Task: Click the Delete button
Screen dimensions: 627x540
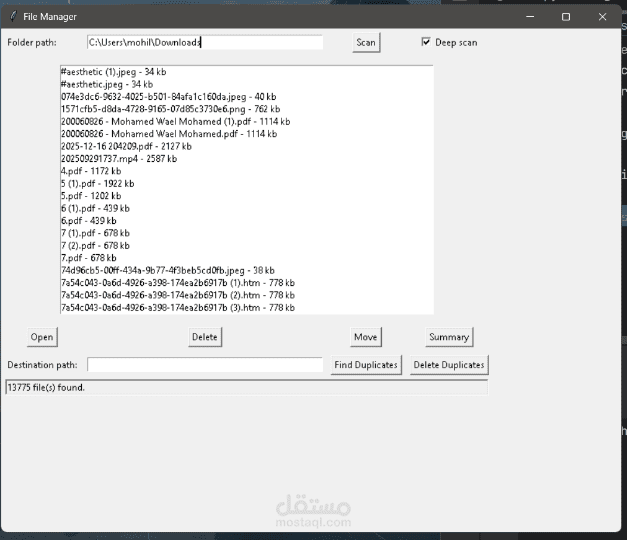Action: [205, 337]
